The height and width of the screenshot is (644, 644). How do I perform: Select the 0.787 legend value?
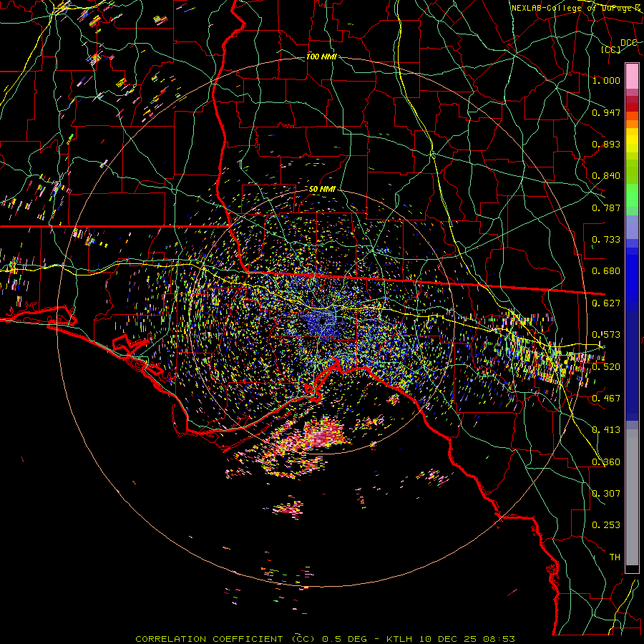pos(606,208)
